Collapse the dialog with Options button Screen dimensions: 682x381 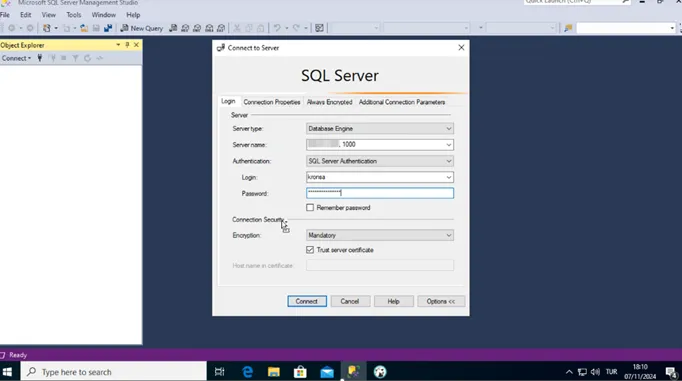click(441, 301)
